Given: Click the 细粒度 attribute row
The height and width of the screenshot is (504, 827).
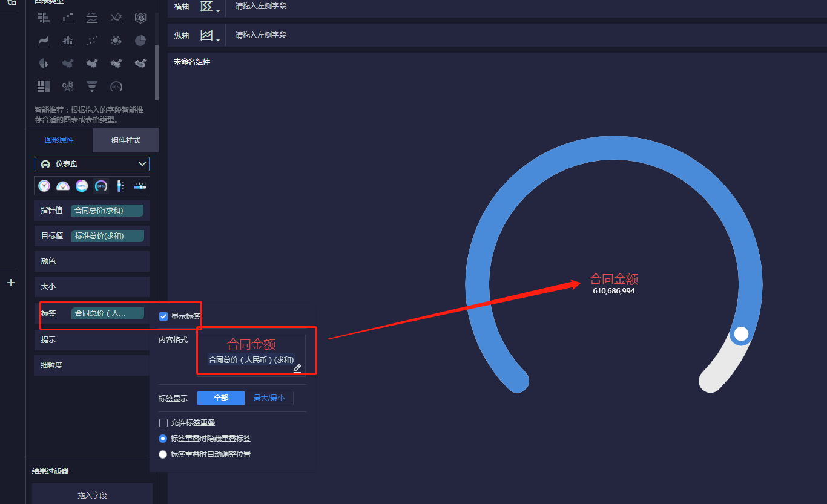Looking at the screenshot, I should coord(92,365).
